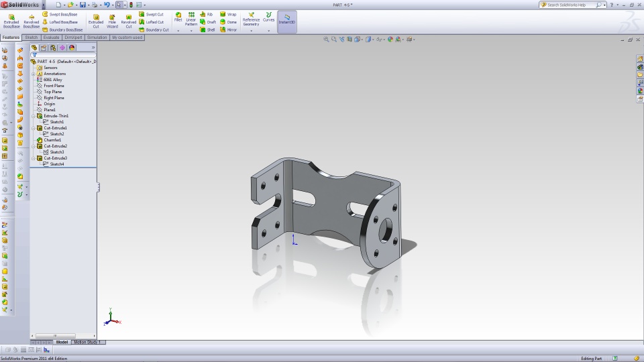Select the Swept Cut command
644x362 pixels.
pyautogui.click(x=151, y=14)
